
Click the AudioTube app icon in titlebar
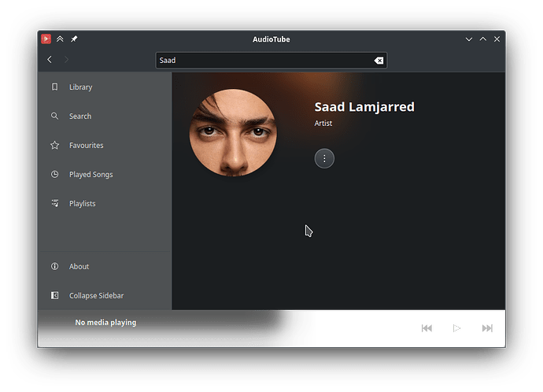(46, 39)
